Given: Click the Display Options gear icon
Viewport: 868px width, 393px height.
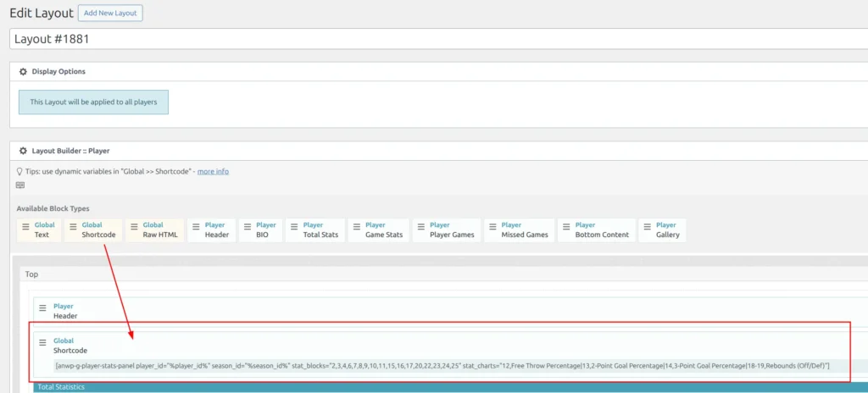Looking at the screenshot, I should click(x=23, y=72).
